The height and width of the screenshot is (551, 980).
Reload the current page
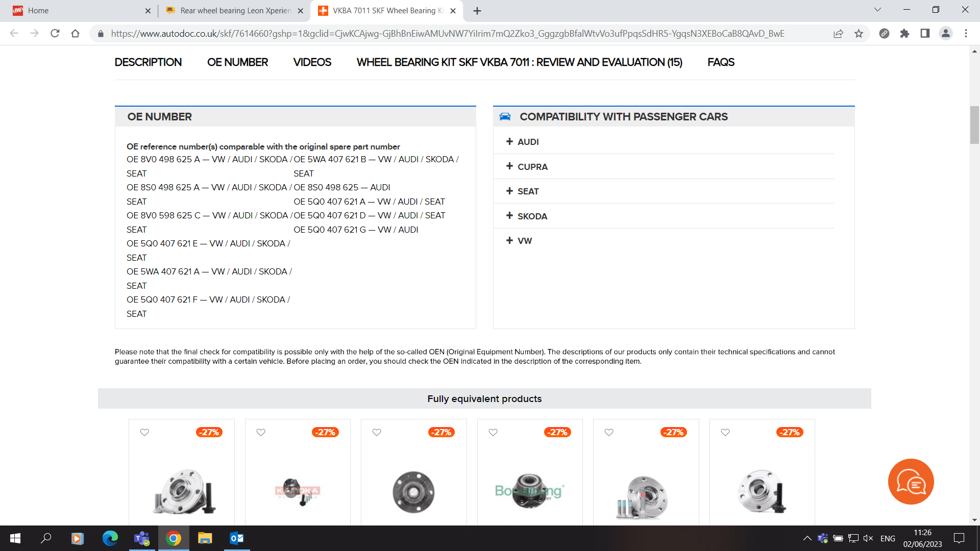coord(55,34)
